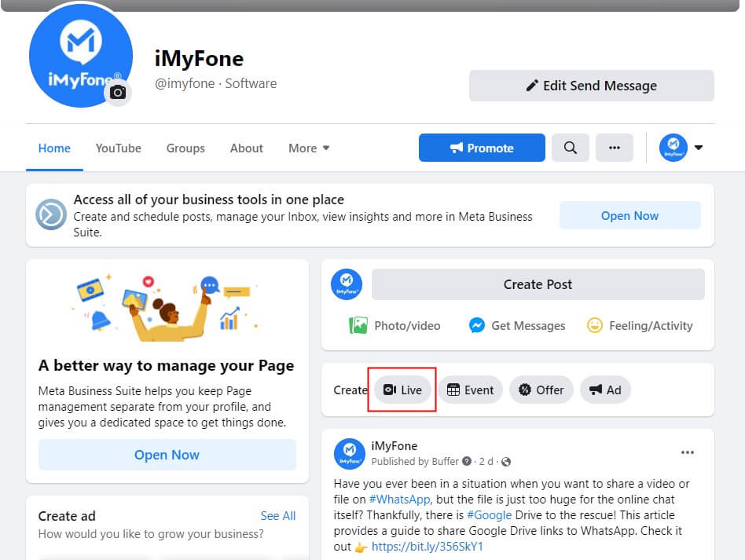Image resolution: width=745 pixels, height=560 pixels.
Task: Click the camera icon on profile picture
Action: coord(118,93)
